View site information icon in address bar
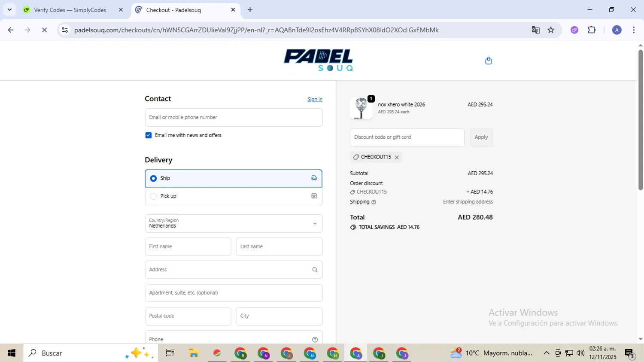Viewport: 644px width, 362px height. pos(65,30)
